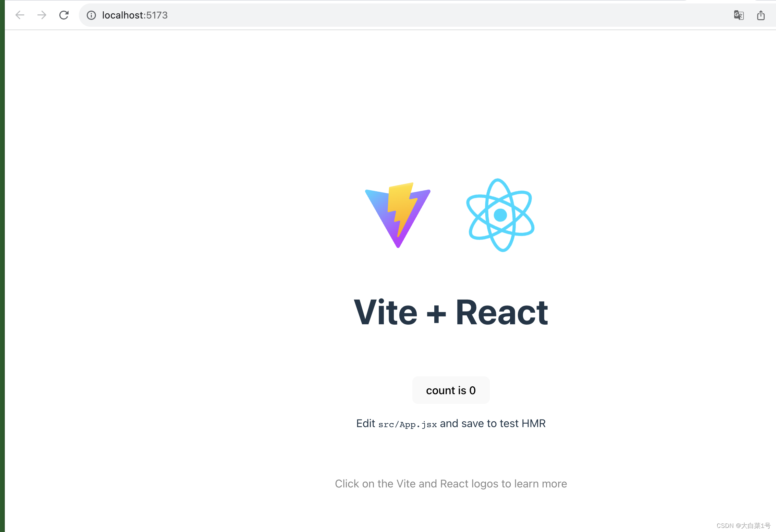Click the 'src/App.jsx' code text
This screenshot has height=532, width=776.
point(408,424)
